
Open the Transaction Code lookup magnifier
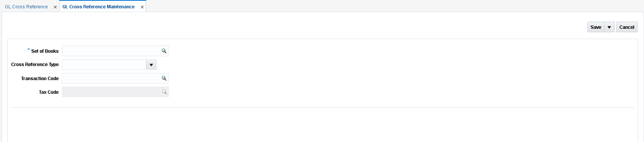pyautogui.click(x=164, y=78)
